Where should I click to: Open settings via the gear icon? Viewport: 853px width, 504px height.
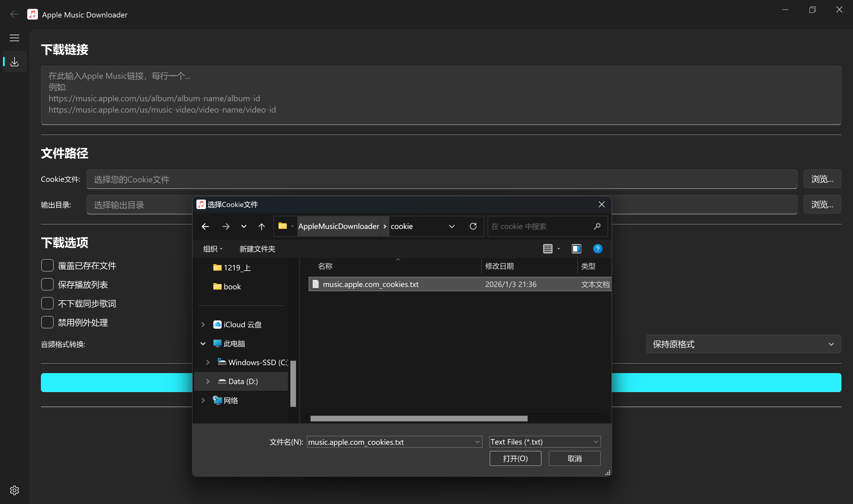tap(14, 490)
